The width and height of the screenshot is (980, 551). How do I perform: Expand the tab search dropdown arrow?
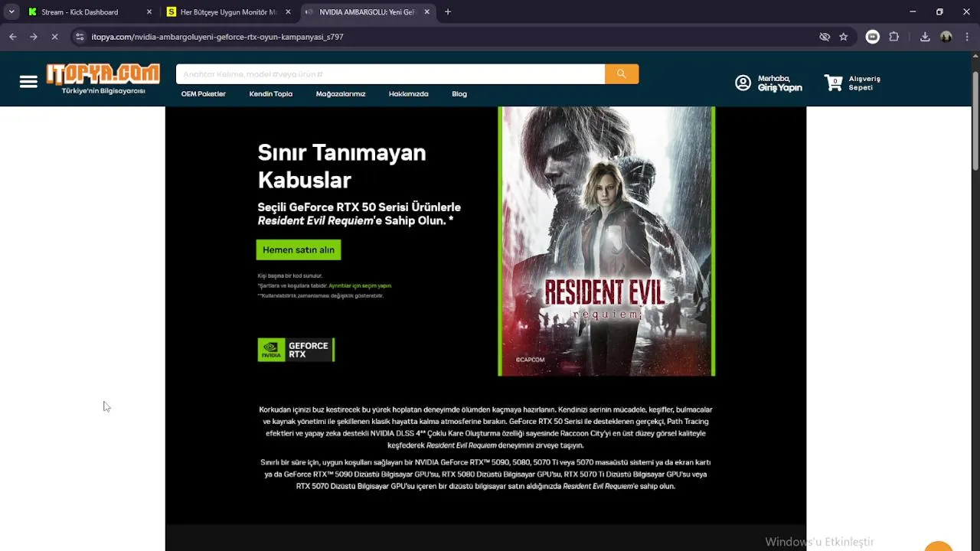click(x=11, y=12)
